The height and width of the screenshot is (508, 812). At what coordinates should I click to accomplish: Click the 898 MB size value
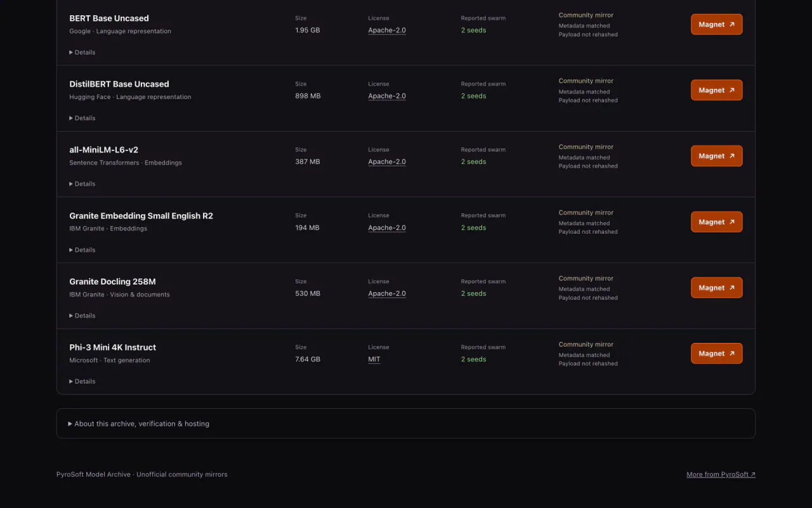(x=308, y=96)
